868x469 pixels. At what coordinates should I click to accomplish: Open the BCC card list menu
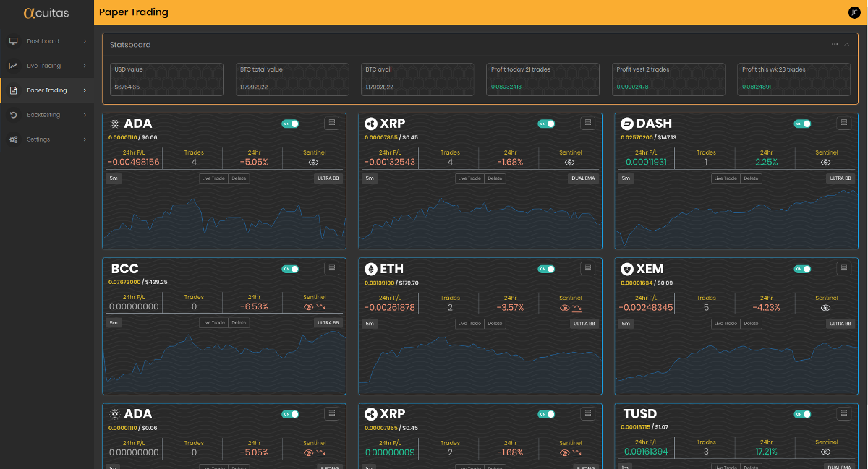pos(332,269)
